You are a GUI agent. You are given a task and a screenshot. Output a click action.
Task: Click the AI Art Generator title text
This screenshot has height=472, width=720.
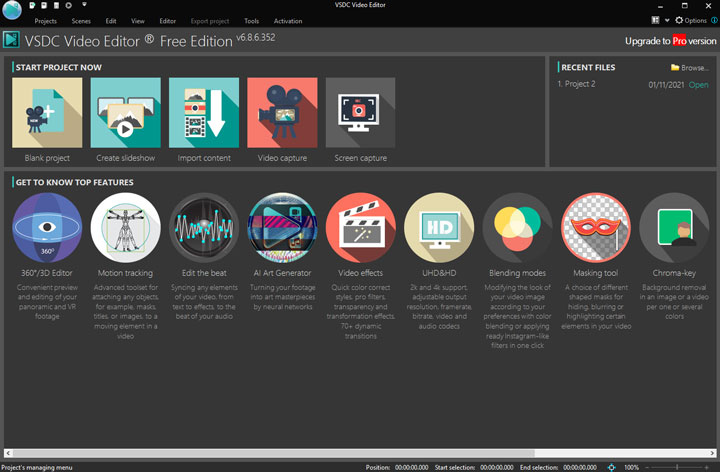tap(282, 273)
